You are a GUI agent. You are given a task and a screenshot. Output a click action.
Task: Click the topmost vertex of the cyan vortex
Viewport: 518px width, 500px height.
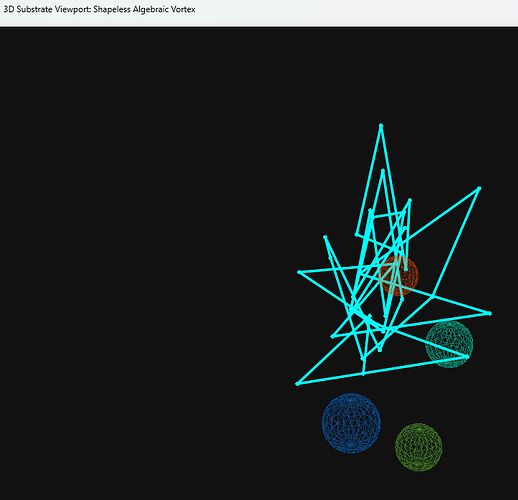pyautogui.click(x=381, y=126)
